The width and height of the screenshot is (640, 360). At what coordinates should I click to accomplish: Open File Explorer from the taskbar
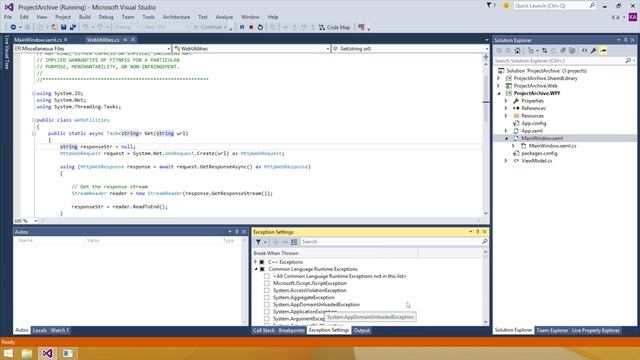(x=27, y=353)
